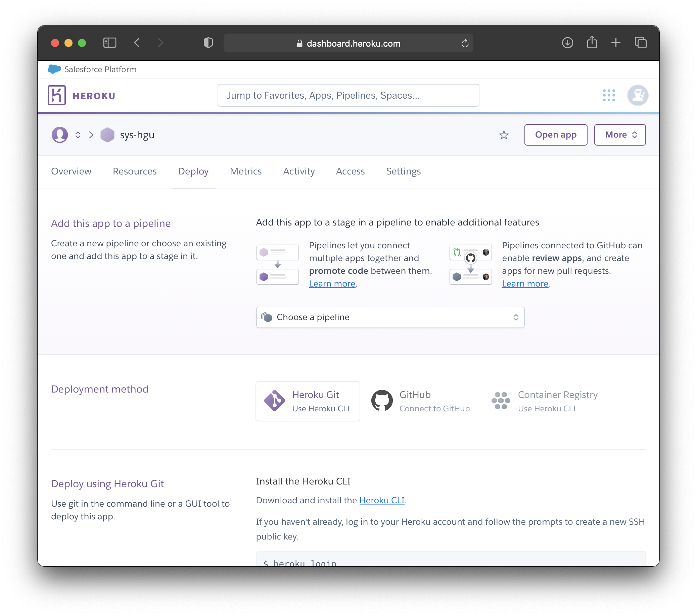
Task: Open the Settings tab
Action: [404, 171]
